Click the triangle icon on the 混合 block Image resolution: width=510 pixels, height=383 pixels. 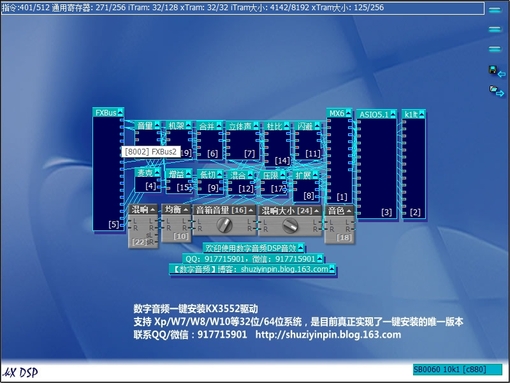click(250, 175)
